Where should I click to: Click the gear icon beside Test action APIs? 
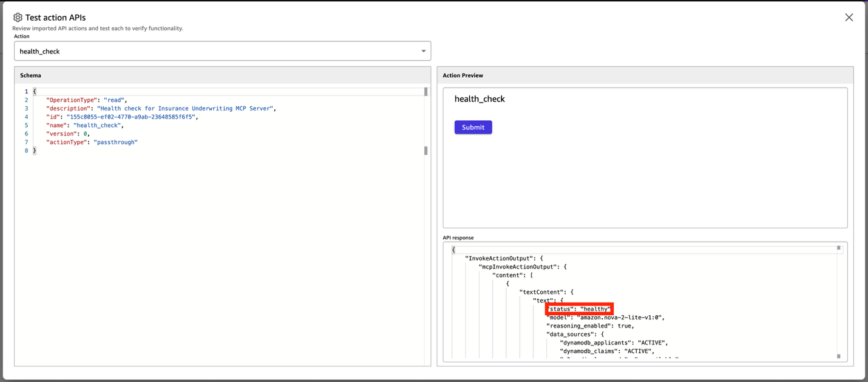click(18, 18)
